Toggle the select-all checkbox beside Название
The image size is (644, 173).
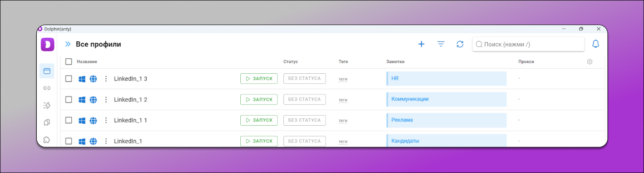[x=69, y=61]
